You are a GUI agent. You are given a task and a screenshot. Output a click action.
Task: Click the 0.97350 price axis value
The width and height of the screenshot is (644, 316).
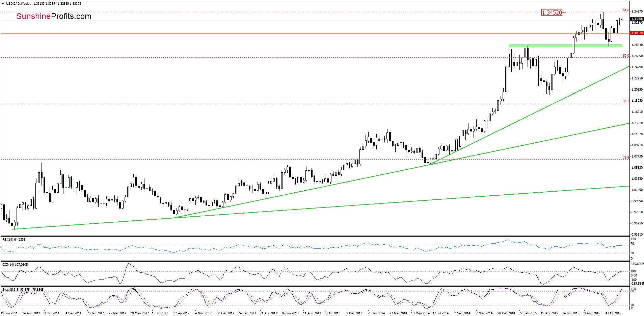[637, 212]
